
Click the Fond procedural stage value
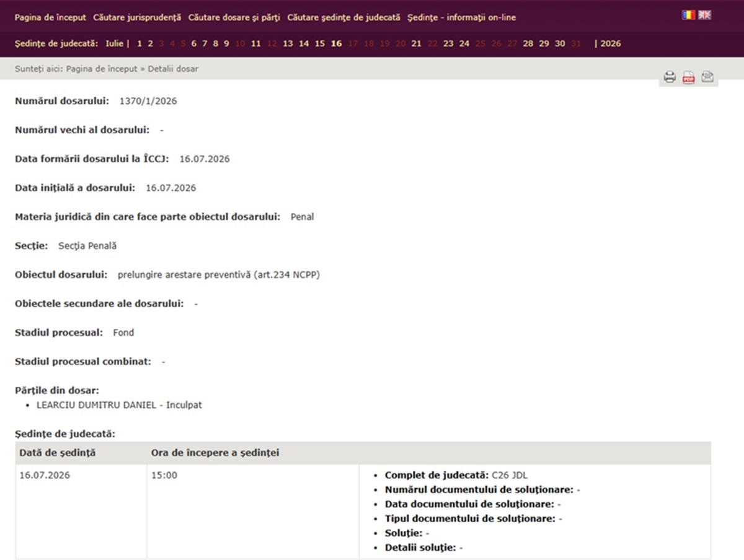(x=123, y=333)
